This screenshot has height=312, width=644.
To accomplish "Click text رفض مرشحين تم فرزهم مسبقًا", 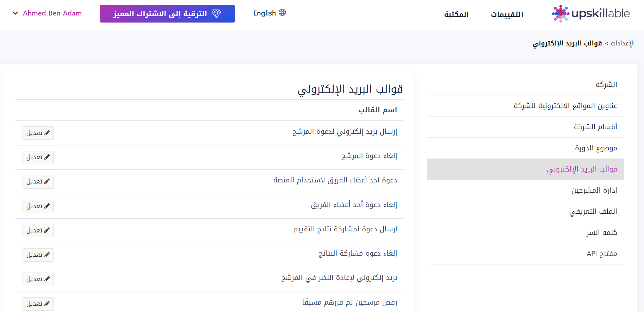I will (350, 302).
